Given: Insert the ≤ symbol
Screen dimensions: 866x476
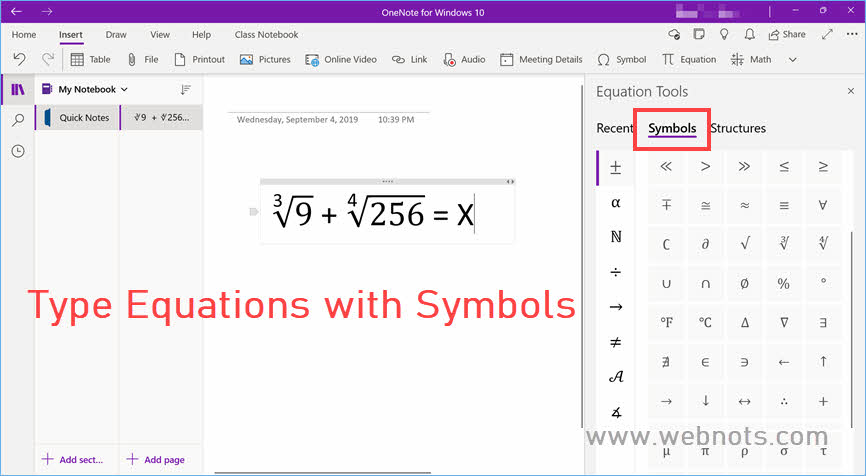Looking at the screenshot, I should [x=784, y=167].
